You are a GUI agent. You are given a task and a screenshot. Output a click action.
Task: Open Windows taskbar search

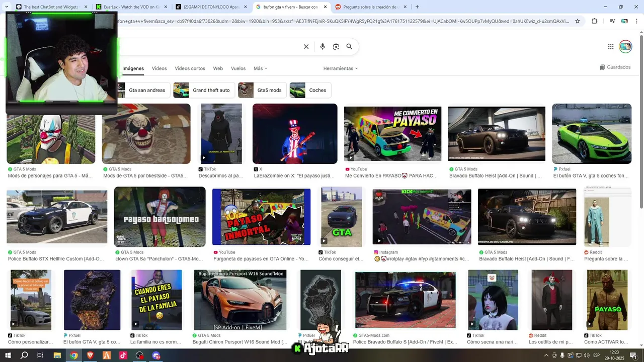pos(24,355)
